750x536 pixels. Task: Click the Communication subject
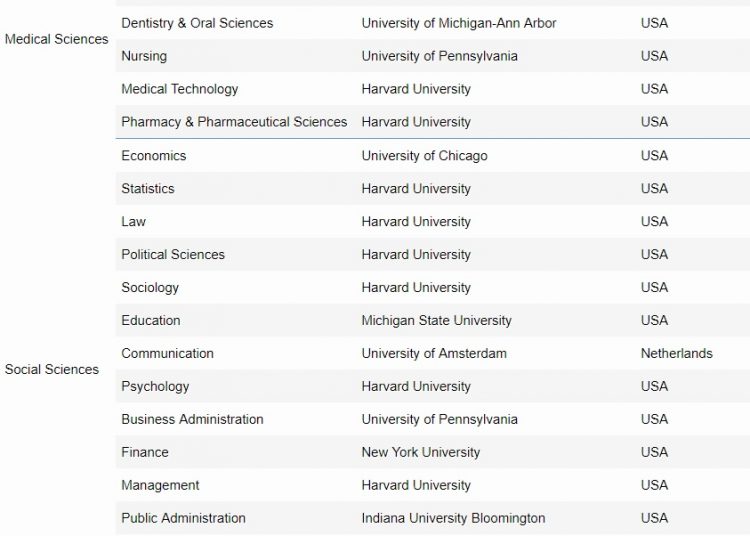click(167, 353)
